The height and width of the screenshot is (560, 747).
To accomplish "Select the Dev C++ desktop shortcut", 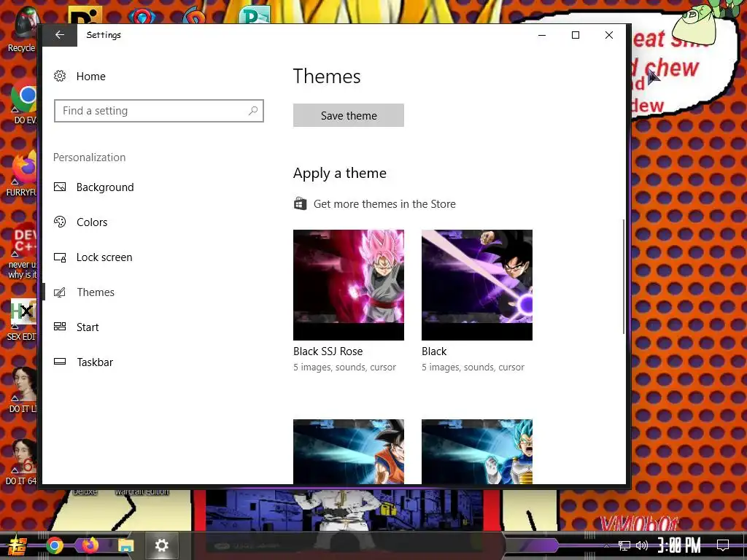I will [x=23, y=252].
